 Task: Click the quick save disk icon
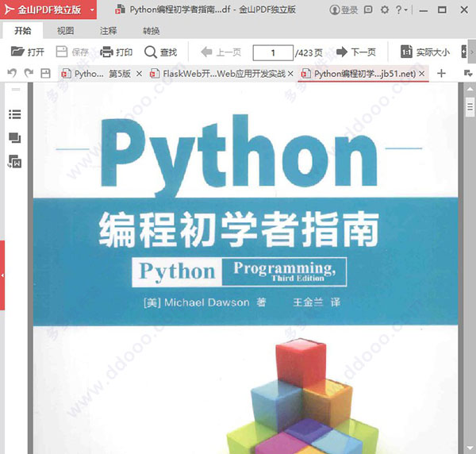45,73
